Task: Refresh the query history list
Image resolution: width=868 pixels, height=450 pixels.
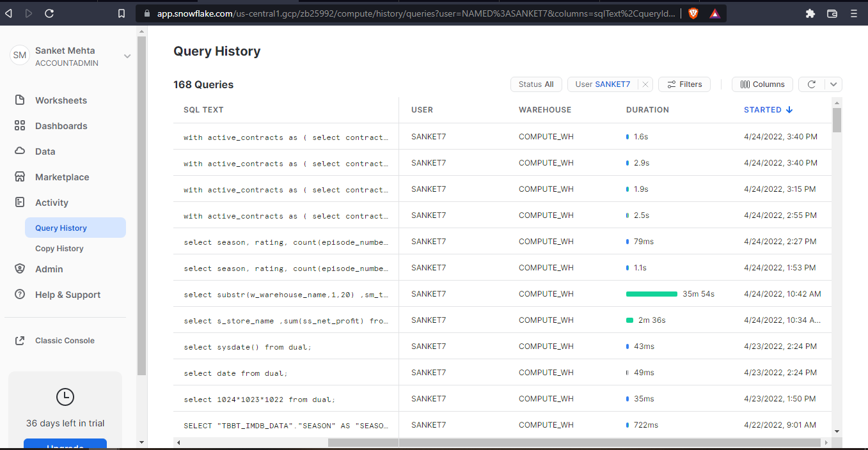Action: [811, 84]
